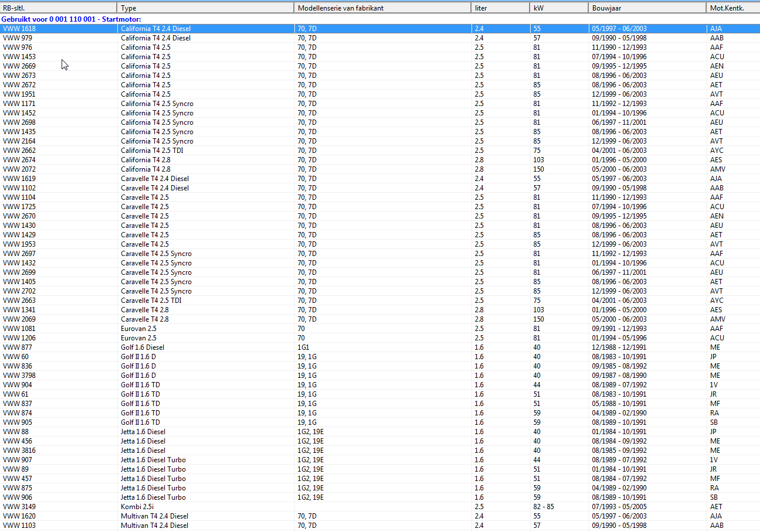Select the row VWW 2072
Image resolution: width=760 pixels, height=532 pixels.
(380, 169)
